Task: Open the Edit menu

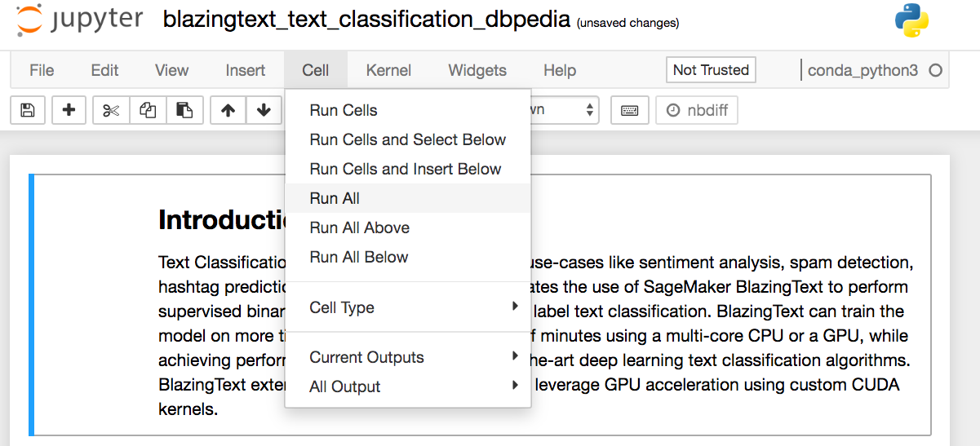Action: click(x=104, y=70)
